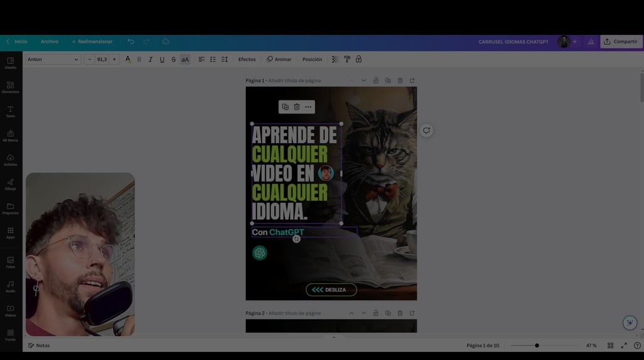Open the Diseño panel in the sidebar
644x360 pixels.
click(x=10, y=63)
